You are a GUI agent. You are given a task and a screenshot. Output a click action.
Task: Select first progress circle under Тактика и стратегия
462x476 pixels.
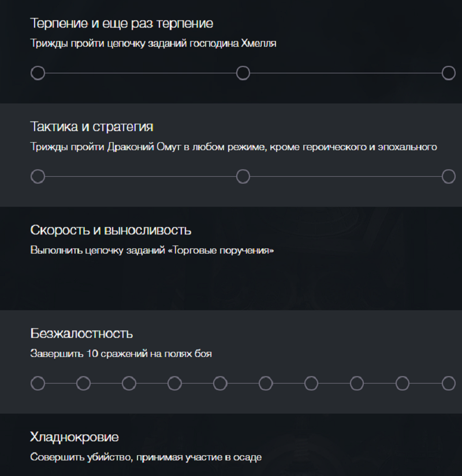pos(38,176)
